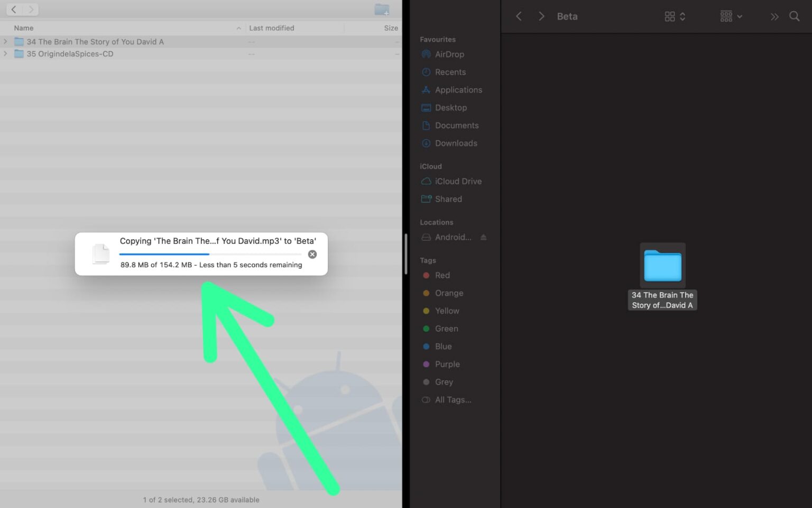The width and height of the screenshot is (812, 508).
Task: Expand the 34 The Brain folder row
Action: point(5,41)
